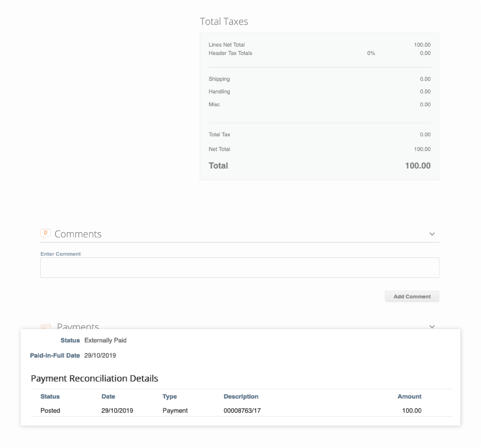Select the Paid-In-Full Date label
Screen dimensions: 481x448
tap(55, 355)
